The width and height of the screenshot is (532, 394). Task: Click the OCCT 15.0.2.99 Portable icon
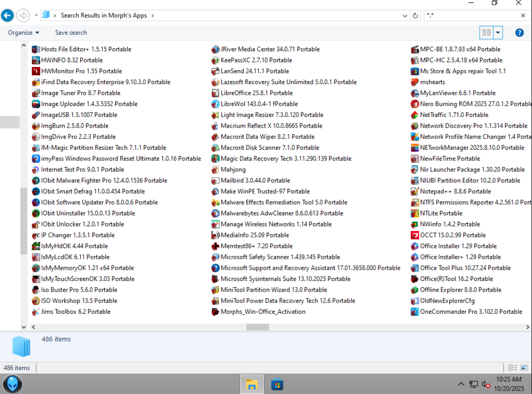pos(415,235)
